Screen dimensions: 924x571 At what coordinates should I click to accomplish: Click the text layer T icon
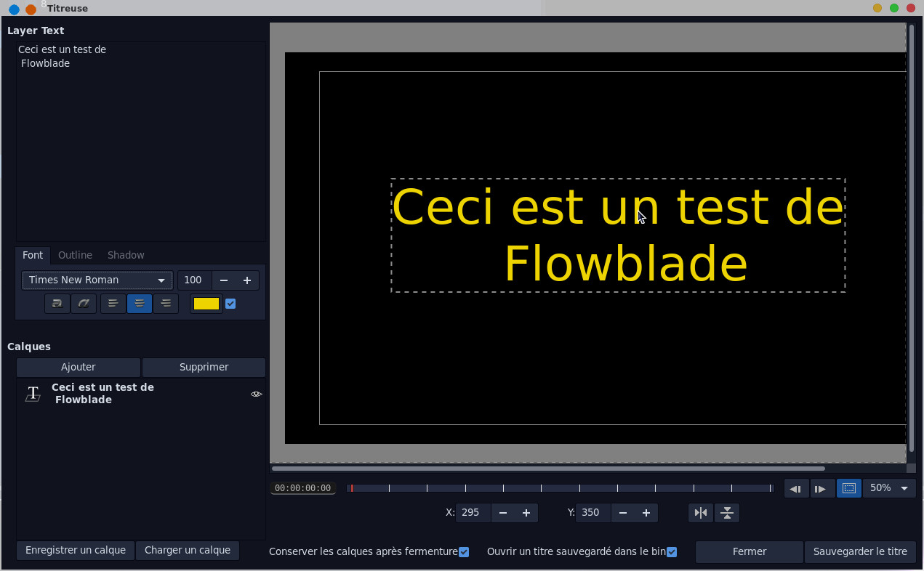coord(33,394)
